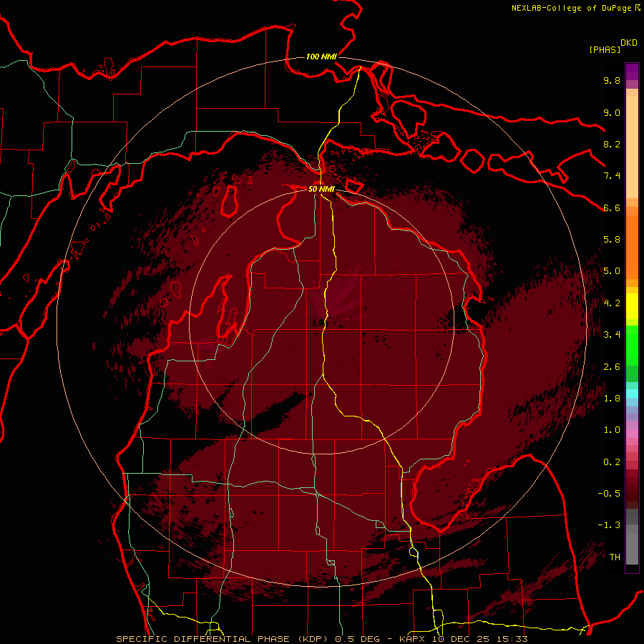This screenshot has height=644, width=644.
Task: Click the 3.4 legend value
Action: (x=612, y=335)
